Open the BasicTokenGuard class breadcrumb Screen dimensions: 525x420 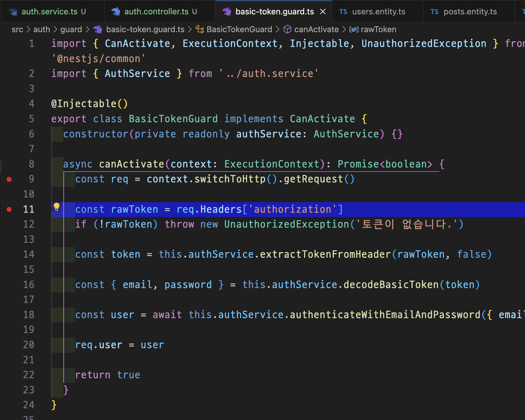click(x=239, y=30)
